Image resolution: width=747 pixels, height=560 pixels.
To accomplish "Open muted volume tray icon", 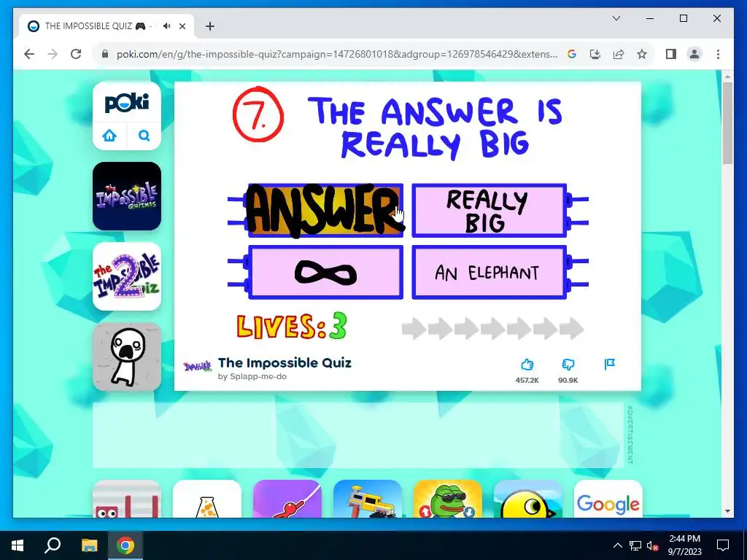I will pos(653,545).
